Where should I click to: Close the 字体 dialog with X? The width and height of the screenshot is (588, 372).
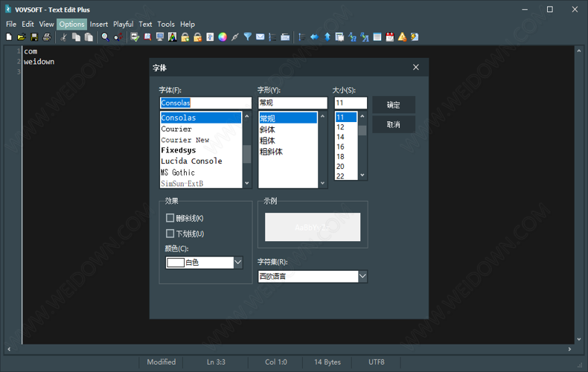point(416,67)
